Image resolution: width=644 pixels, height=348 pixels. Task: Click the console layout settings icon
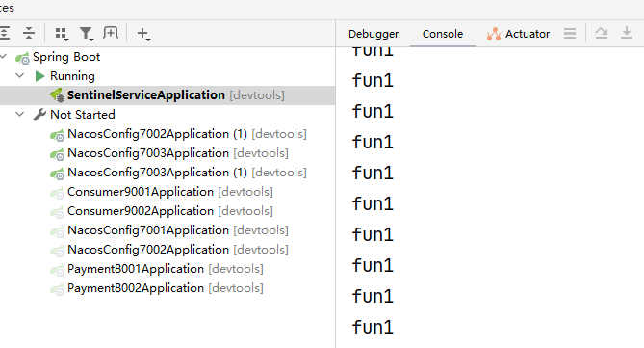pos(570,33)
